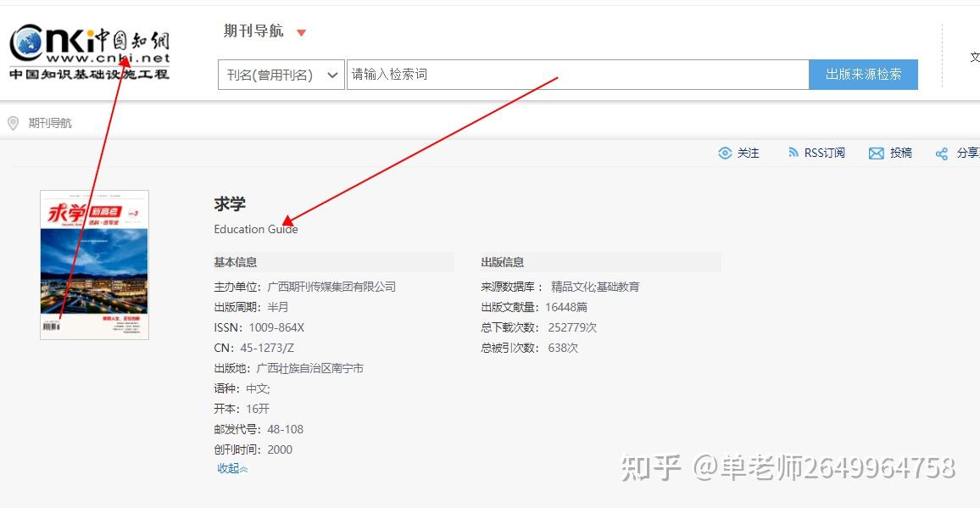The image size is (980, 508).
Task: Click the RSS feed icon
Action: [x=793, y=153]
